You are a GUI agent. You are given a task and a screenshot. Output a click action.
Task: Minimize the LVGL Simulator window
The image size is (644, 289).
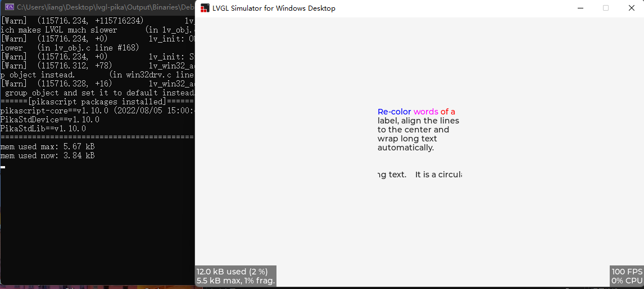(x=580, y=8)
